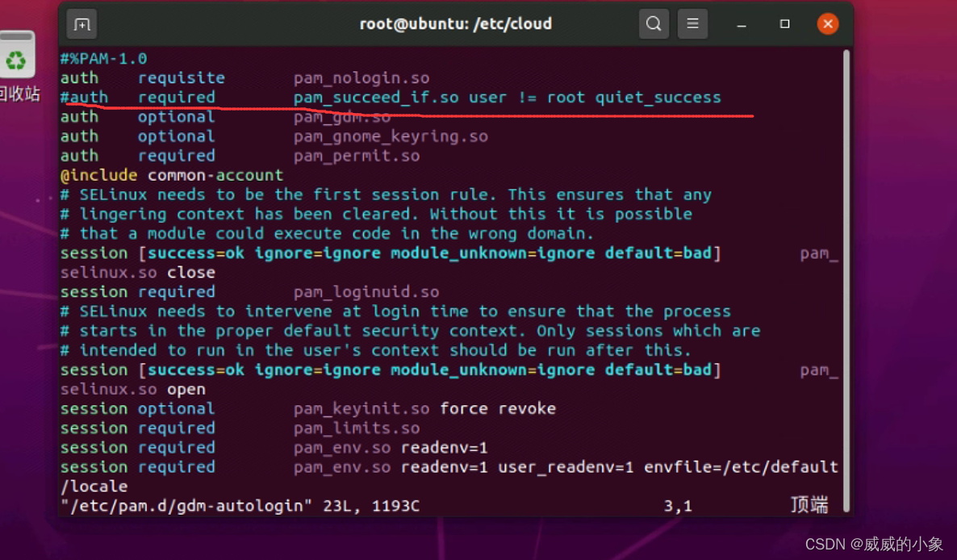Open the terminal search
The image size is (957, 560).
coord(654,23)
